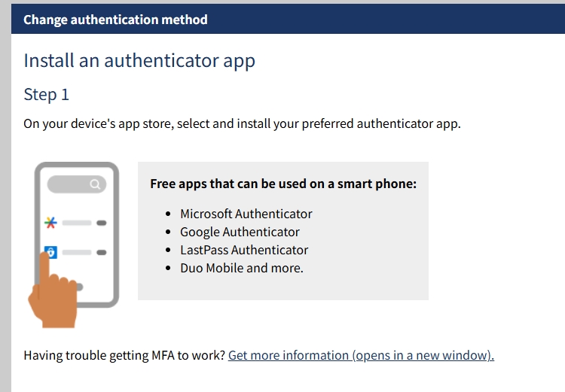
Task: Click the 'Having trouble getting MFA to work?' text
Action: click(x=124, y=355)
